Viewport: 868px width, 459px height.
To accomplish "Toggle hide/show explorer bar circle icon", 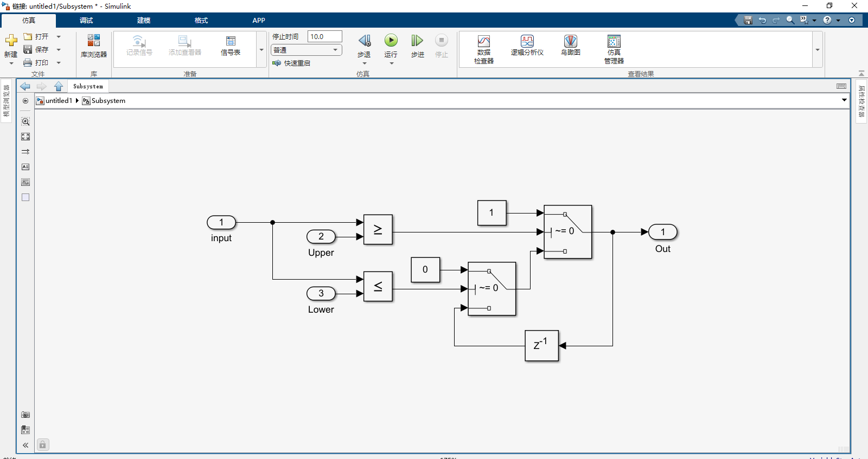I will (x=25, y=101).
